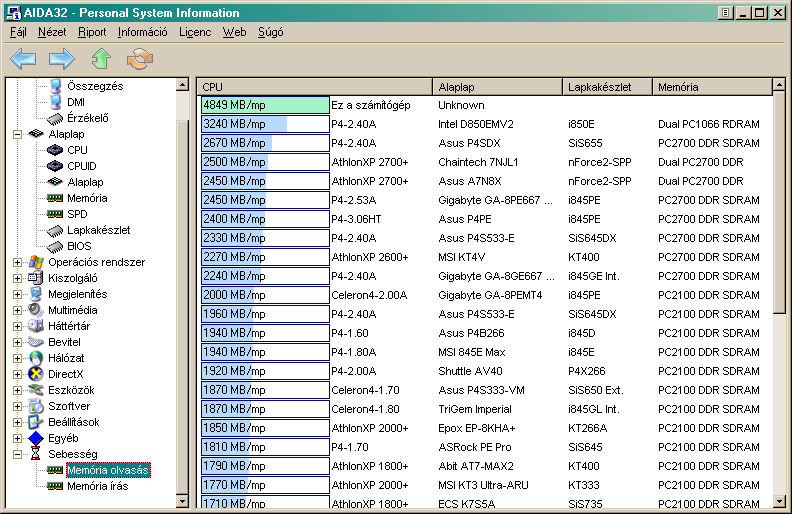Screen dimensions: 792x514
Task: Sort by the Alaplap column header
Action: pos(498,87)
